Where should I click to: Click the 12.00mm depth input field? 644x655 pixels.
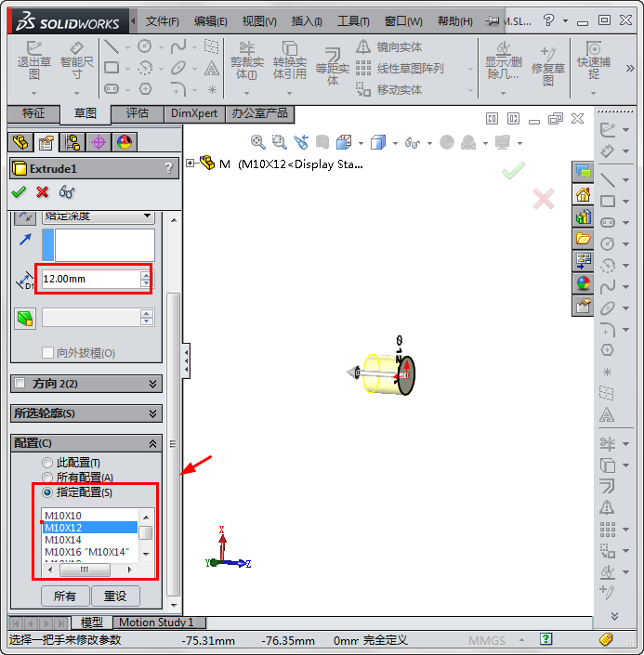90,278
